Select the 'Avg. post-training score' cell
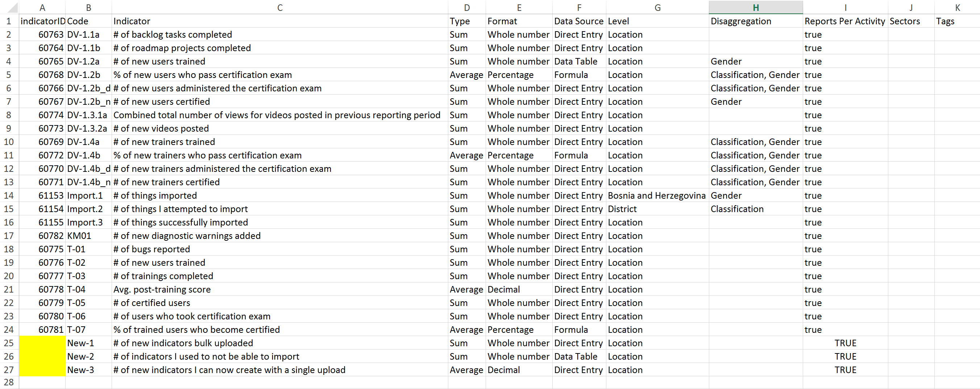 click(x=162, y=290)
